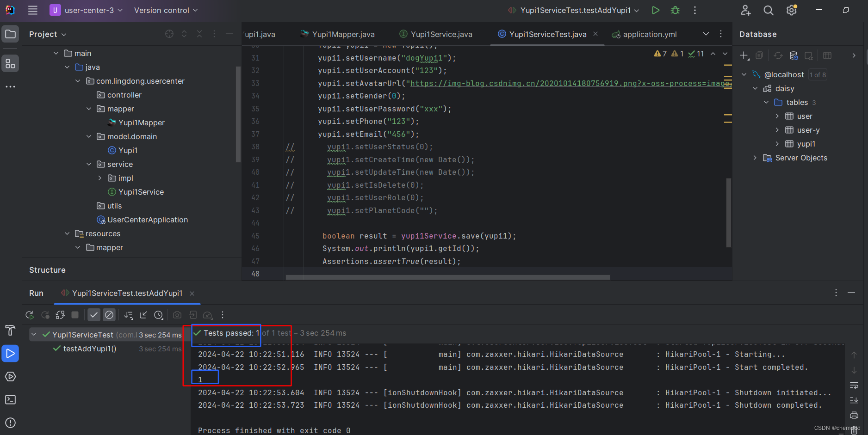The width and height of the screenshot is (868, 435).
Task: Hide the Run tool window
Action: click(851, 293)
